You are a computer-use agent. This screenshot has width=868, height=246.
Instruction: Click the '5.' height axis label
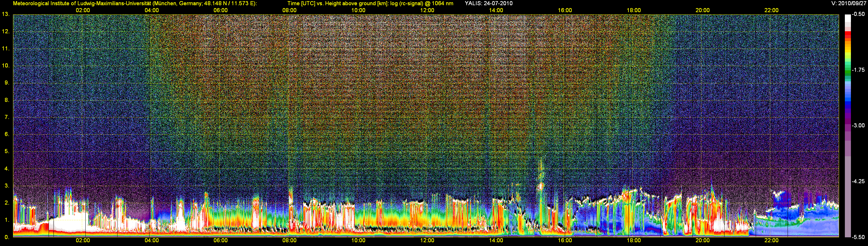7,151
